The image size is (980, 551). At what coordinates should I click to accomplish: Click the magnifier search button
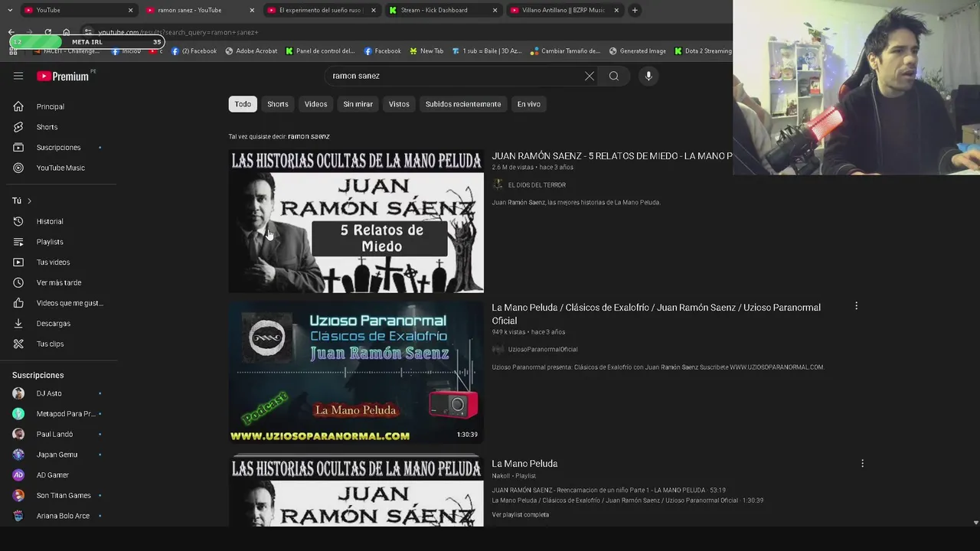[x=614, y=76]
